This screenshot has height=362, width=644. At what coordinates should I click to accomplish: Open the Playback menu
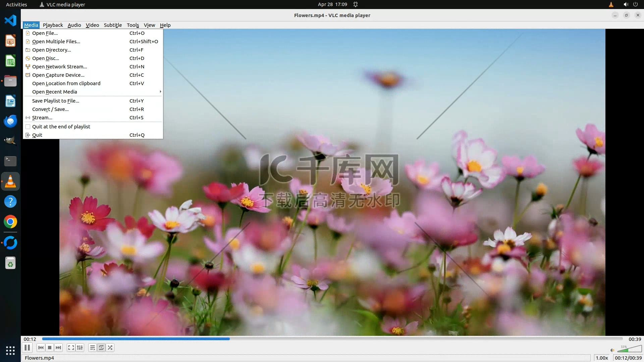pyautogui.click(x=53, y=25)
